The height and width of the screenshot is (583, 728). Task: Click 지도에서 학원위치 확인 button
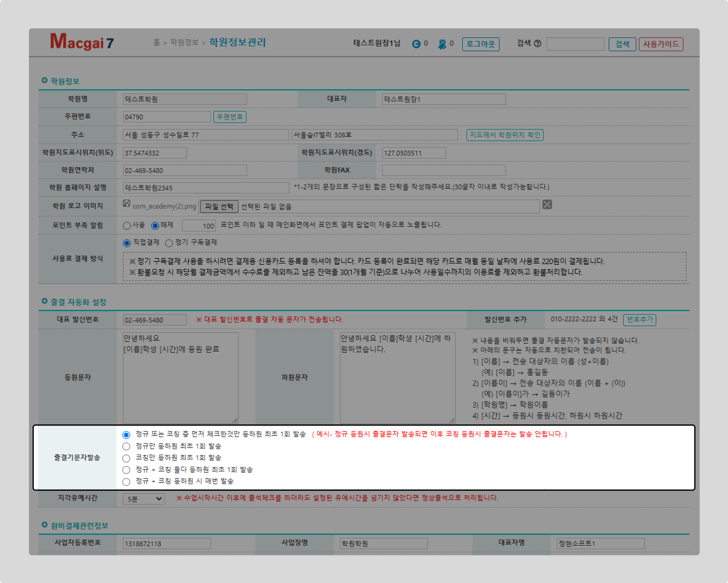pyautogui.click(x=504, y=135)
